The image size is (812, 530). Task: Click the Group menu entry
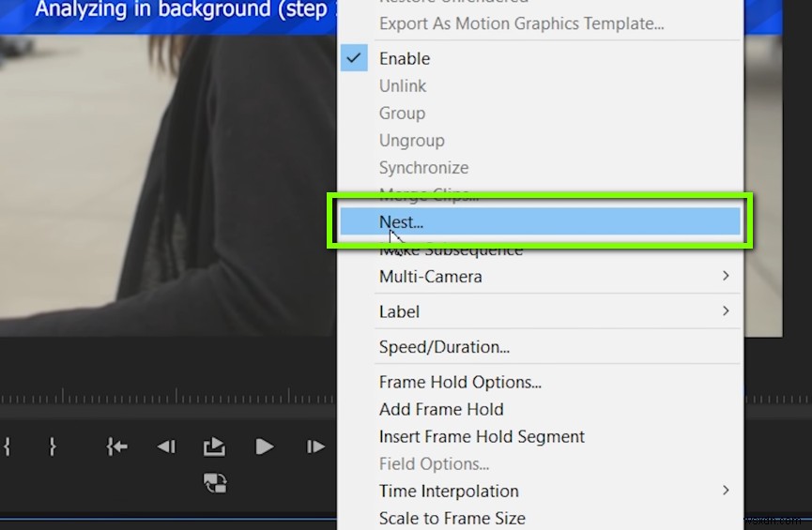(540, 114)
